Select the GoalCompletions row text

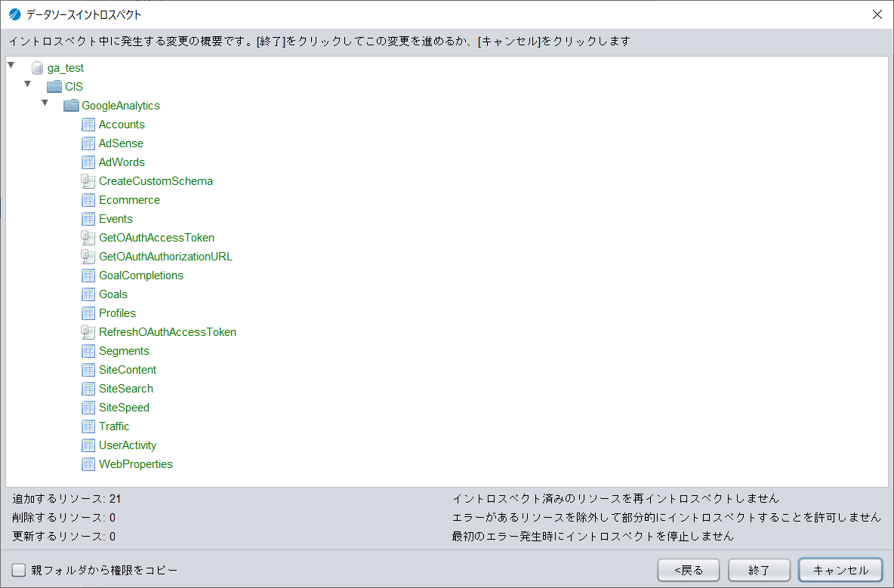tap(141, 276)
